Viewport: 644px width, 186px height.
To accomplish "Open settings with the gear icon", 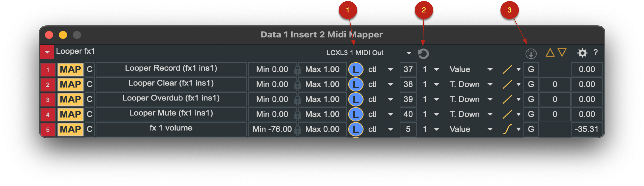I will pos(582,53).
